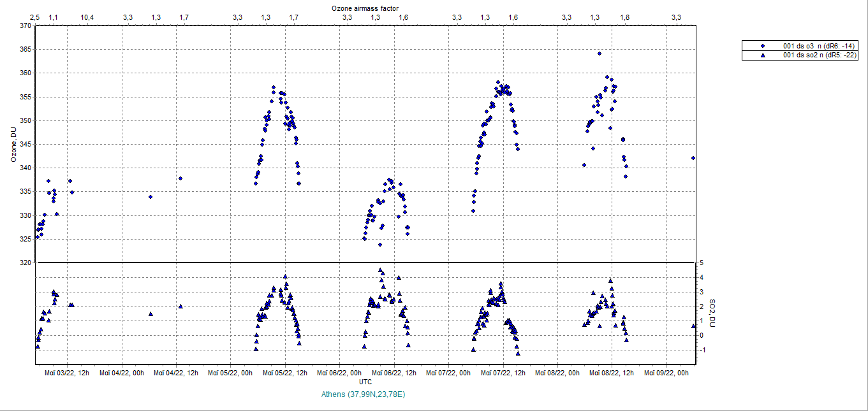Click the lone SO2 triangle near Mai 04/22, 00h
Viewport: 868px width, 411px height.
(x=151, y=314)
